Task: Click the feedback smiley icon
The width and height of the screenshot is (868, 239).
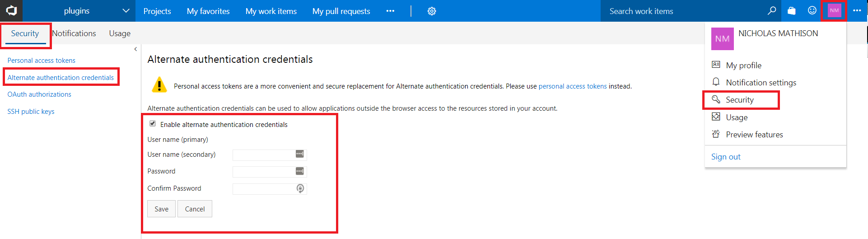Action: pyautogui.click(x=812, y=11)
